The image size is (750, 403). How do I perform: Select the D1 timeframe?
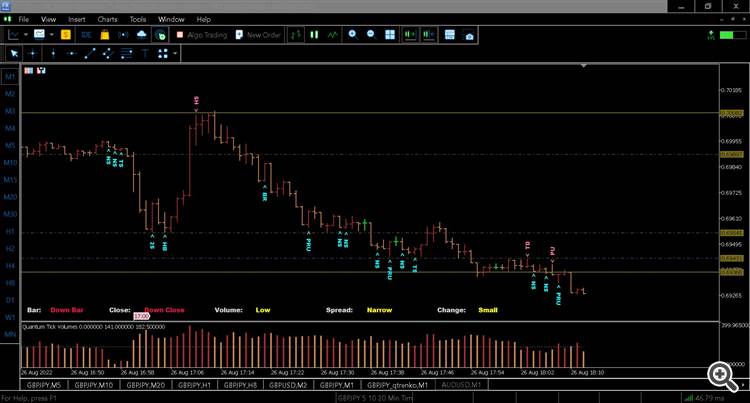coord(10,300)
